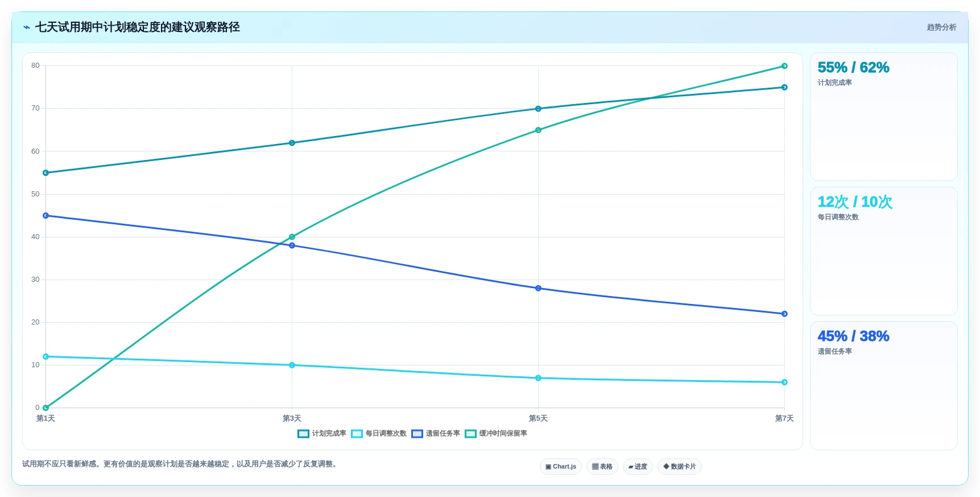Click 缓冲时间保留率 data point at 第7天 (80)
The height and width of the screenshot is (497, 980).
pyautogui.click(x=784, y=66)
